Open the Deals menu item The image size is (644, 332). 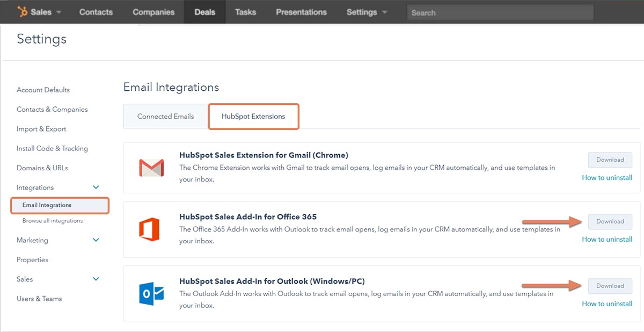pyautogui.click(x=204, y=11)
